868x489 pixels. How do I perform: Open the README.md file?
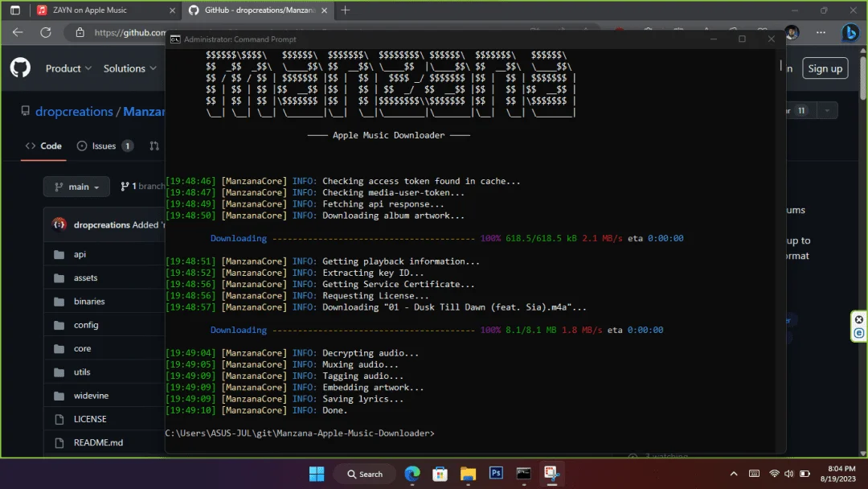pos(99,442)
